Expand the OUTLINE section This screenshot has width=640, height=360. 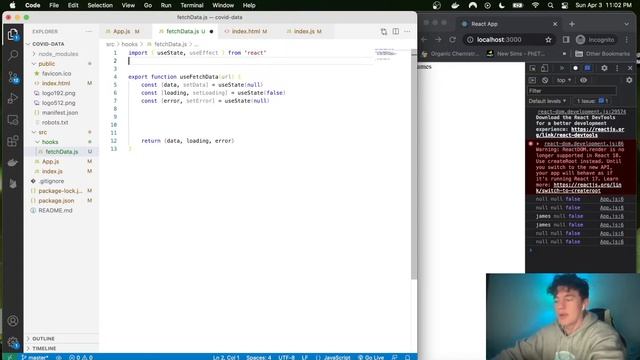[x=61, y=339]
